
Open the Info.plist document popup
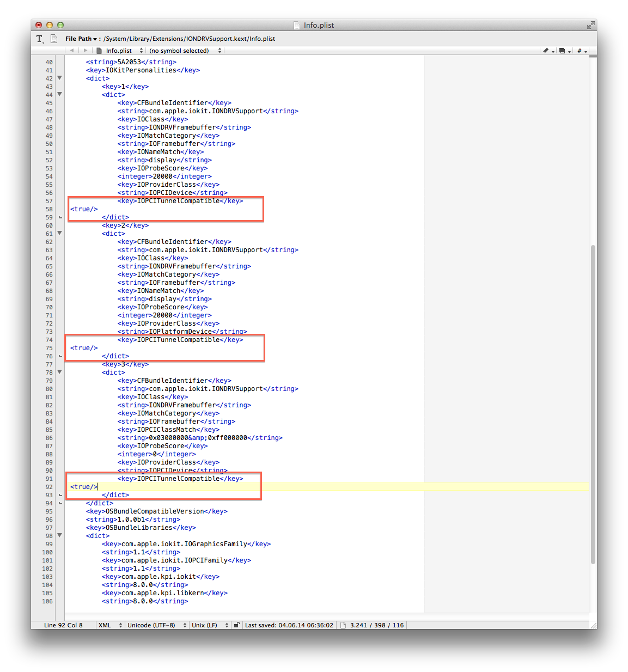pos(120,51)
